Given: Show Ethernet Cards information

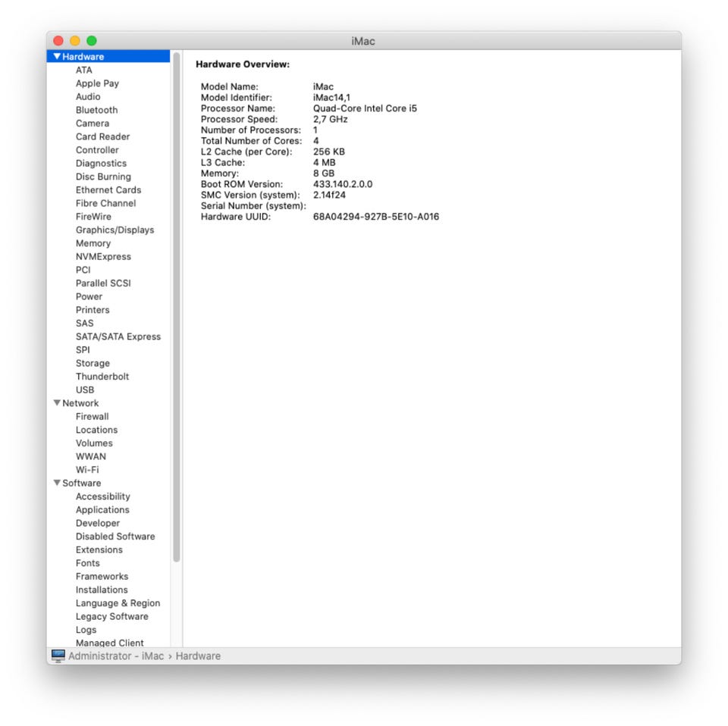Looking at the screenshot, I should click(x=108, y=190).
